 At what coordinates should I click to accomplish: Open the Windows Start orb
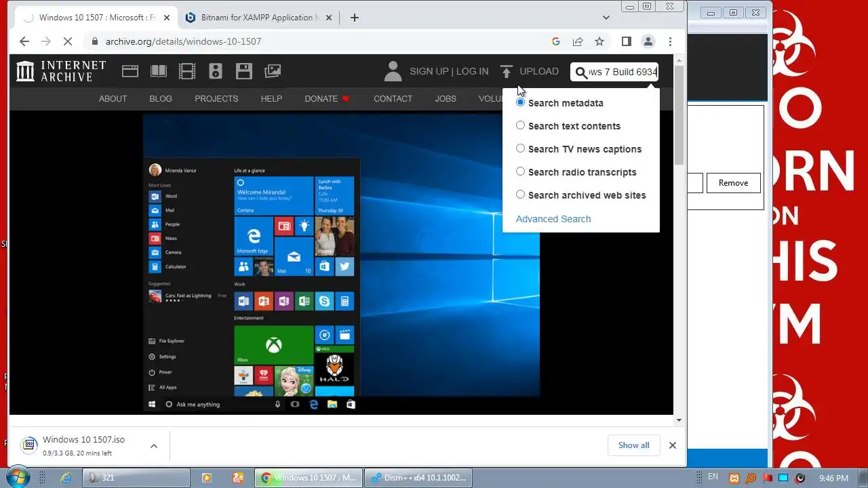(x=18, y=477)
